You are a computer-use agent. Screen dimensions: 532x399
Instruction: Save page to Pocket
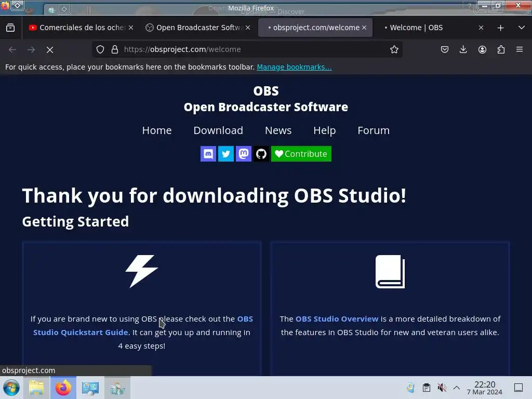(x=445, y=49)
